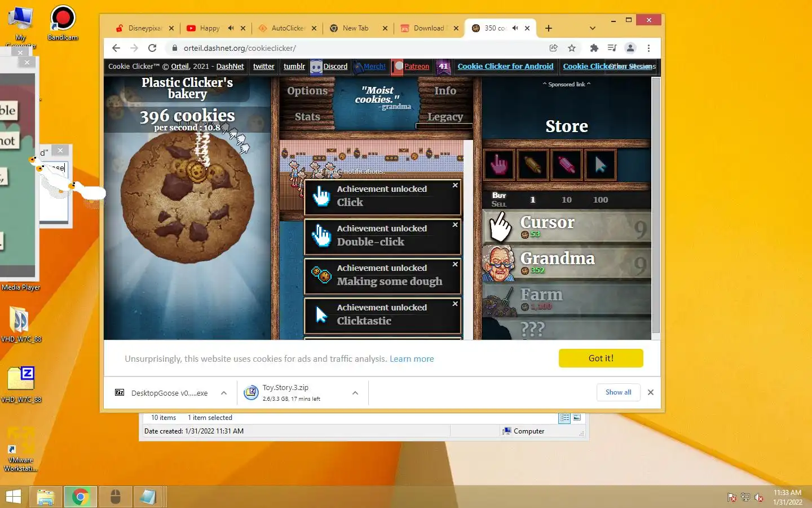Image resolution: width=812 pixels, height=508 pixels.
Task: Share this page icon
Action: 554,48
